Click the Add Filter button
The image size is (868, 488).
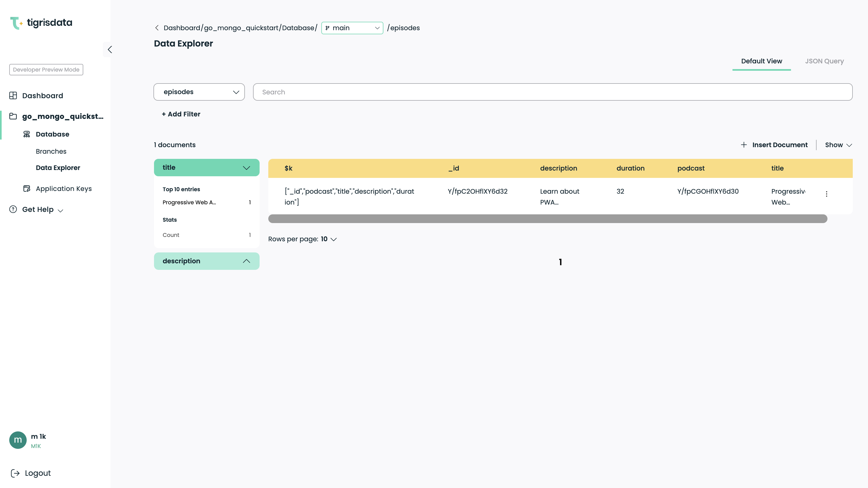click(x=181, y=114)
